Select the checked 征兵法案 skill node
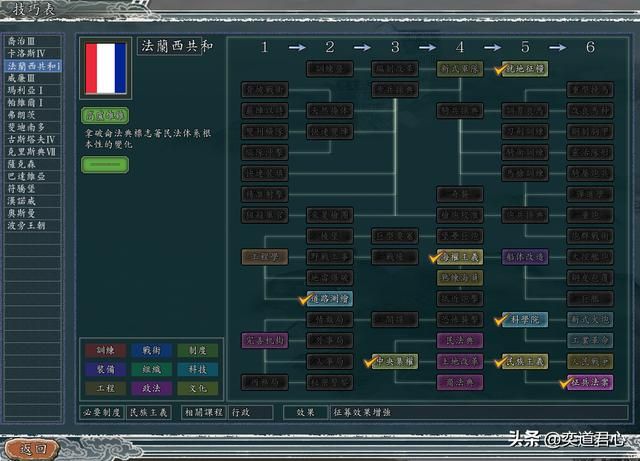640x461 pixels. 590,383
